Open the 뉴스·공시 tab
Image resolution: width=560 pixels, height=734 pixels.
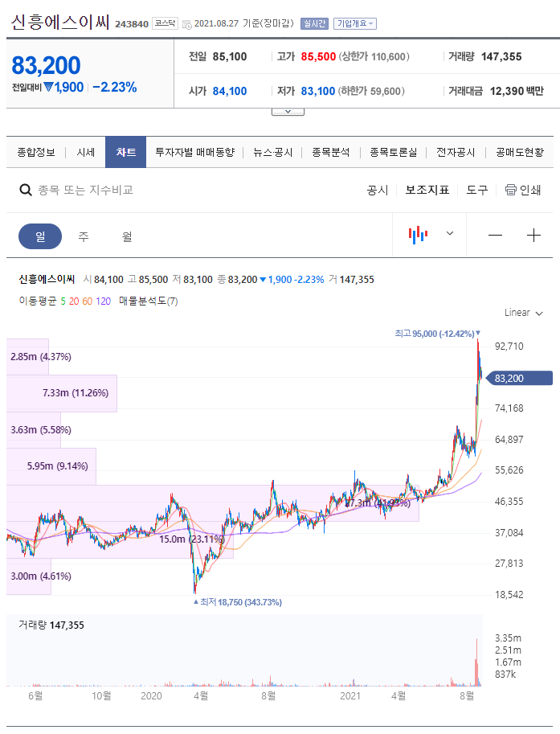[272, 152]
